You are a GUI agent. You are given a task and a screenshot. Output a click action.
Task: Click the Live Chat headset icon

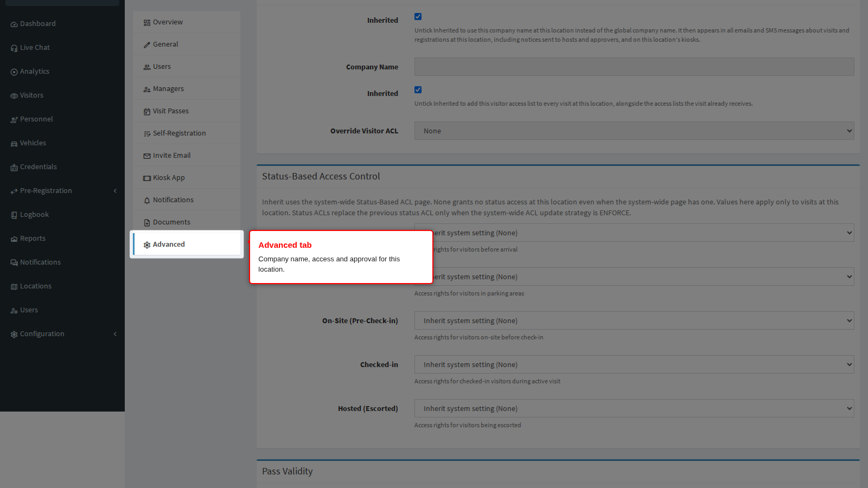[x=14, y=48]
